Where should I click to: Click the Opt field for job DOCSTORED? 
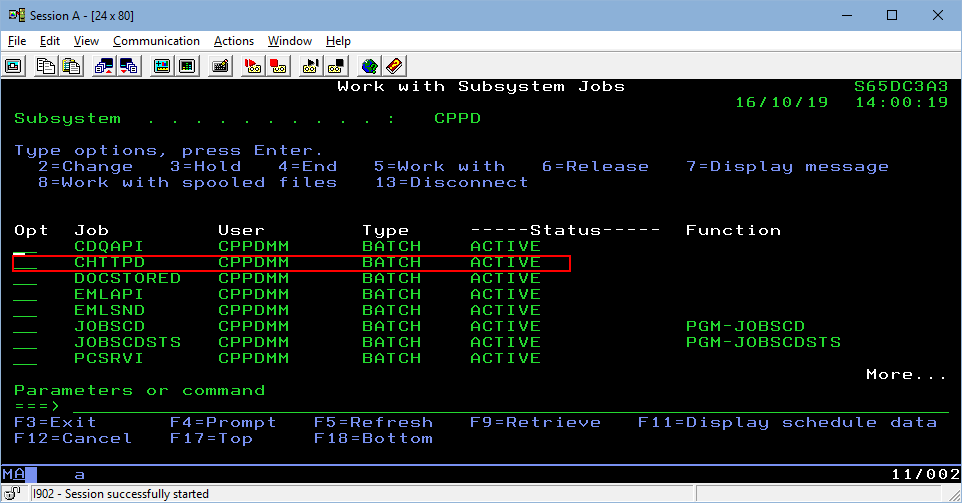tap(25, 278)
